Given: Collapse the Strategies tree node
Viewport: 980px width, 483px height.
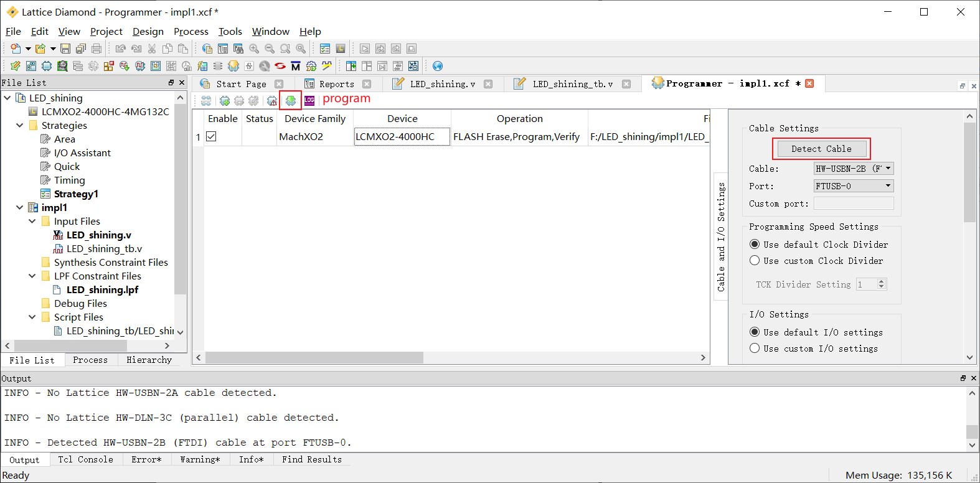Looking at the screenshot, I should (x=20, y=125).
